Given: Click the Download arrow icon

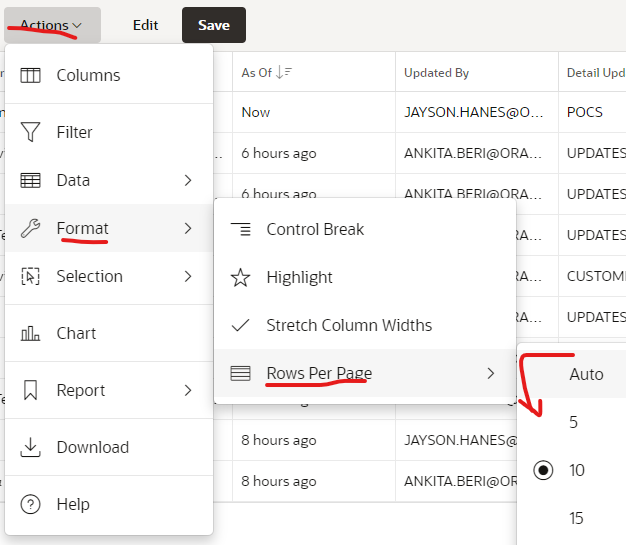Looking at the screenshot, I should coord(30,447).
